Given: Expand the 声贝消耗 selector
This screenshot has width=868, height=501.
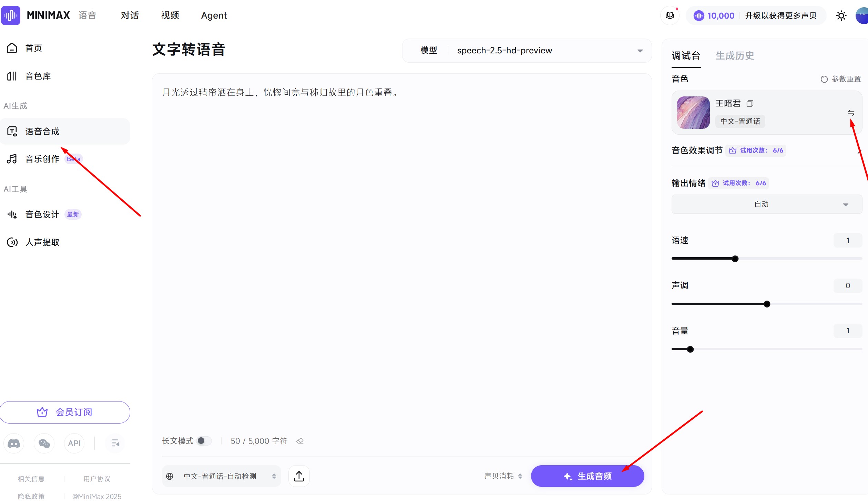Looking at the screenshot, I should 503,476.
